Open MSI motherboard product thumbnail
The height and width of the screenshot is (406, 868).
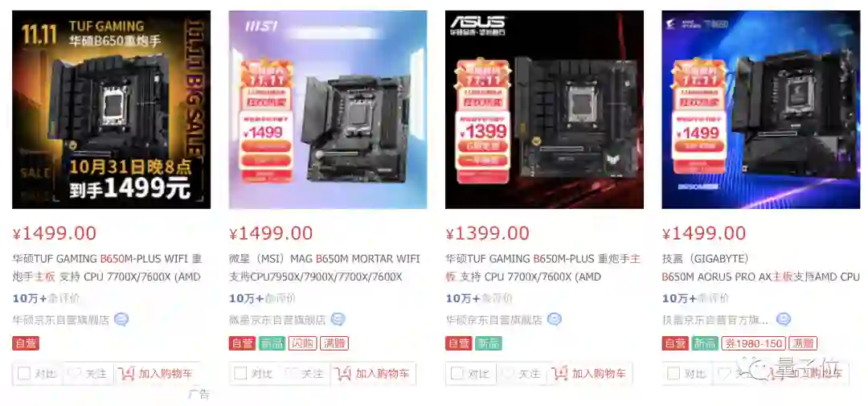328,109
